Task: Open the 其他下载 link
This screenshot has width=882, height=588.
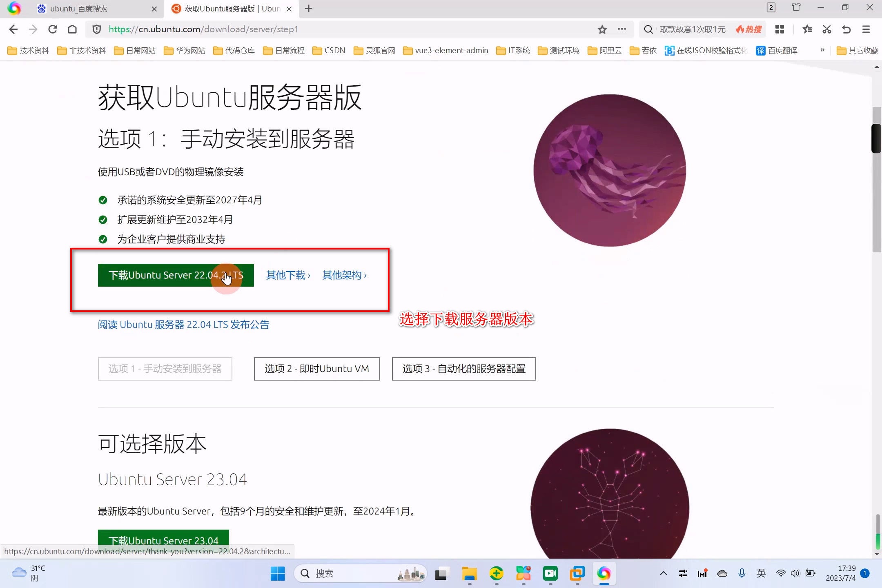Action: (288, 275)
